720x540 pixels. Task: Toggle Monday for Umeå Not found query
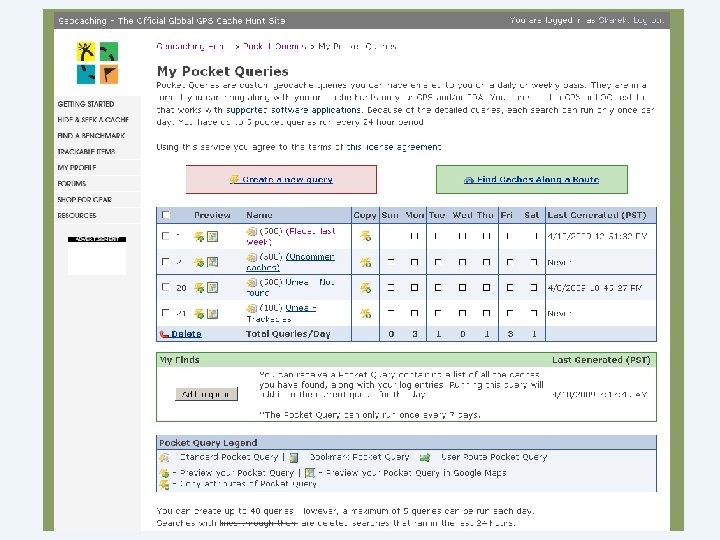pyautogui.click(x=414, y=287)
